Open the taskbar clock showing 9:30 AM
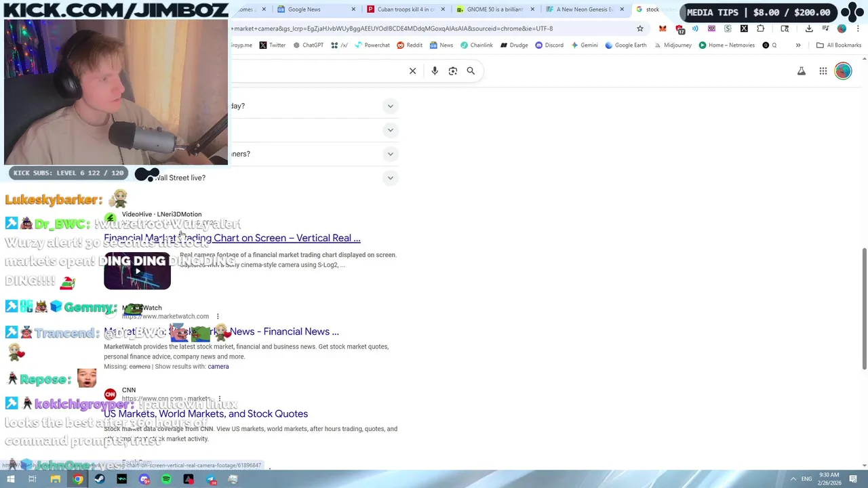This screenshot has width=868, height=488. tap(829, 479)
